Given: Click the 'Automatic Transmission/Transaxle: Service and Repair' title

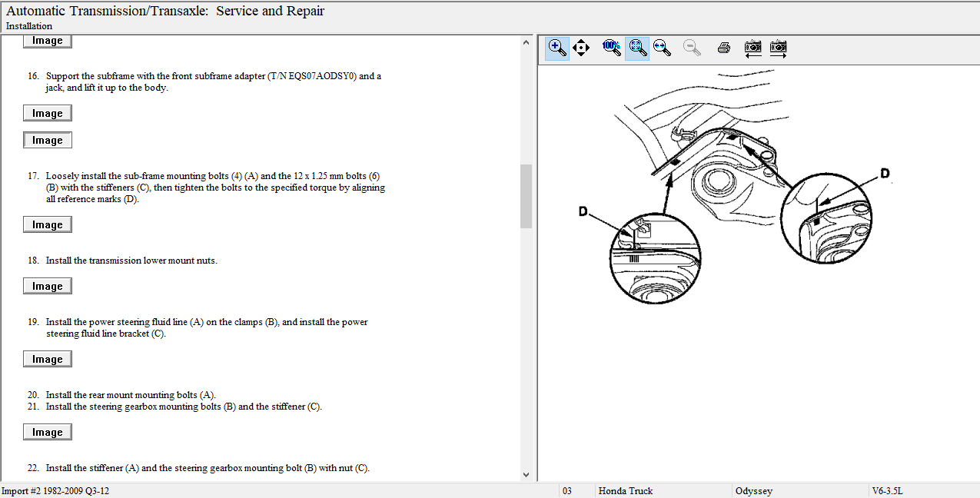Looking at the screenshot, I should pyautogui.click(x=165, y=11).
